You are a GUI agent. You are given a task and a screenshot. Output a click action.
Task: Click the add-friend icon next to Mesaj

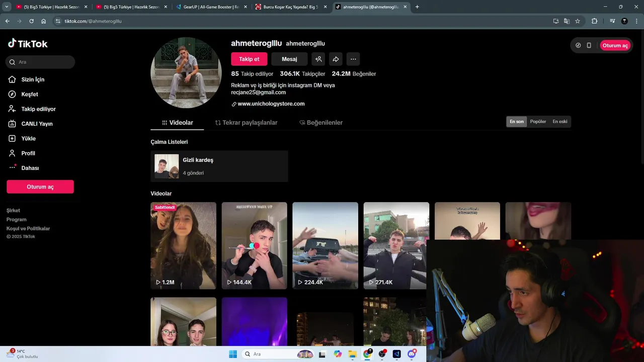tap(318, 59)
